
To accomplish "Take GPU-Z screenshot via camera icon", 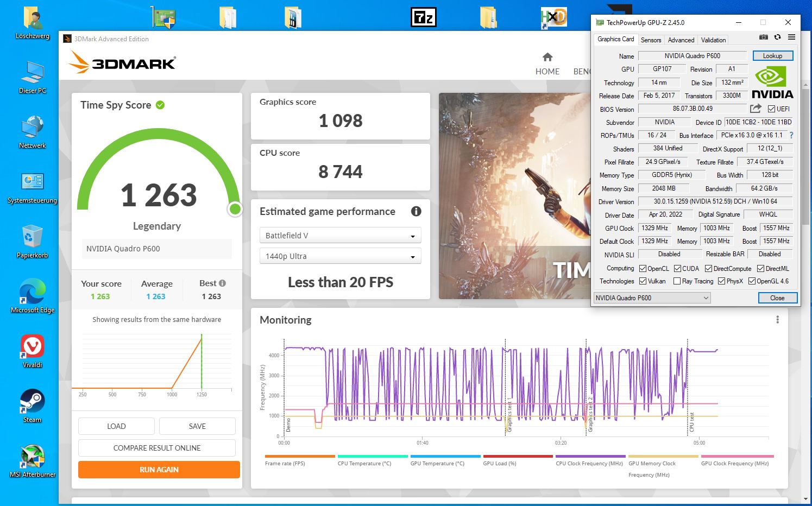I will tap(763, 37).
